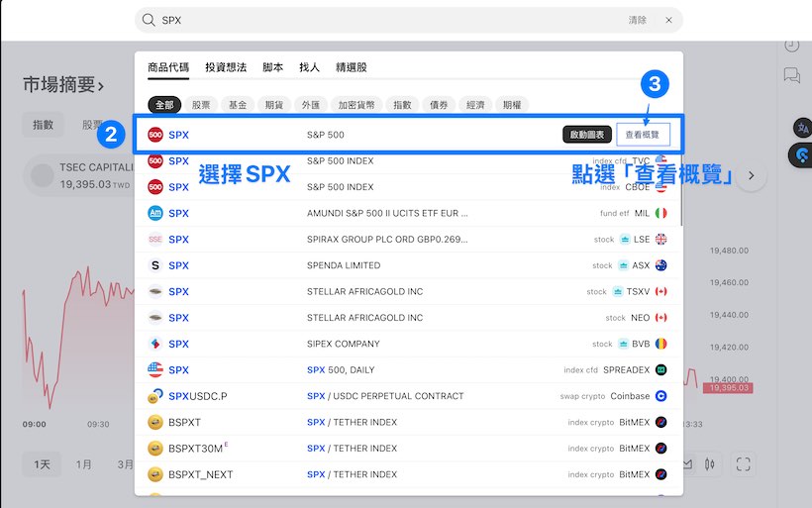Click the Italy flag icon on MIL row
The width and height of the screenshot is (812, 508).
(x=660, y=213)
